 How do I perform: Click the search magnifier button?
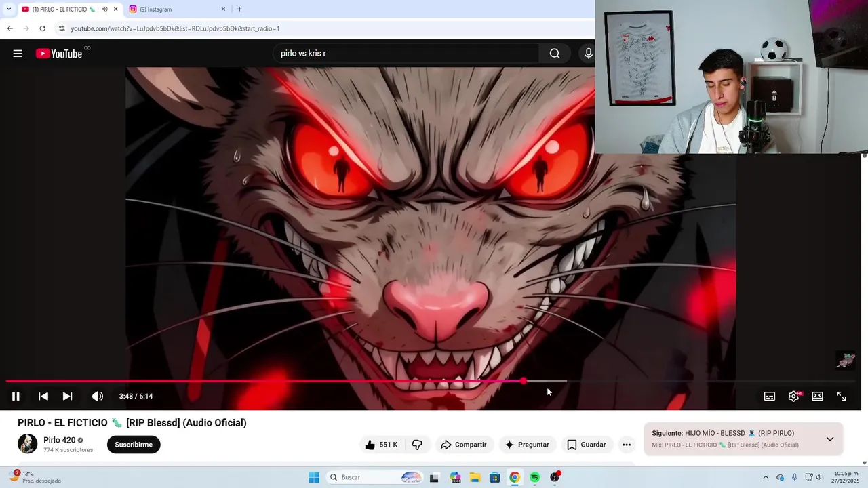click(555, 54)
